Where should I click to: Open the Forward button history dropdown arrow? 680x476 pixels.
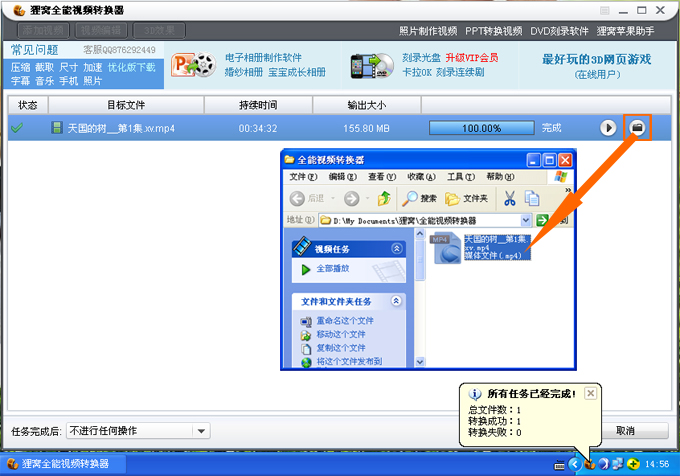tap(367, 199)
